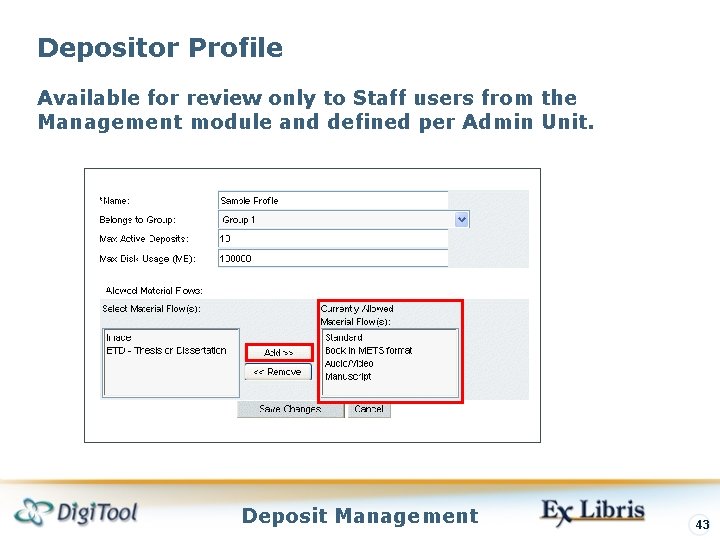Image resolution: width=720 pixels, height=540 pixels.
Task: Open the Belongs to Group dropdown arrow
Action: tap(461, 219)
